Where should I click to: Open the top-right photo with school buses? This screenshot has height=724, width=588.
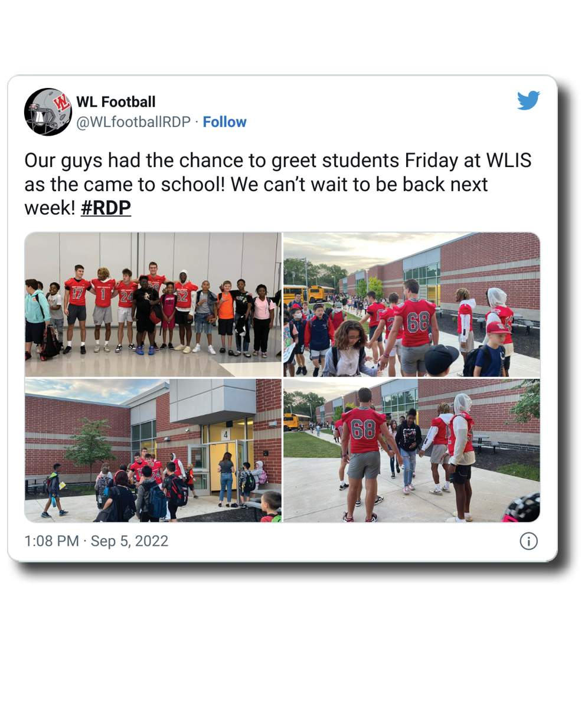411,304
